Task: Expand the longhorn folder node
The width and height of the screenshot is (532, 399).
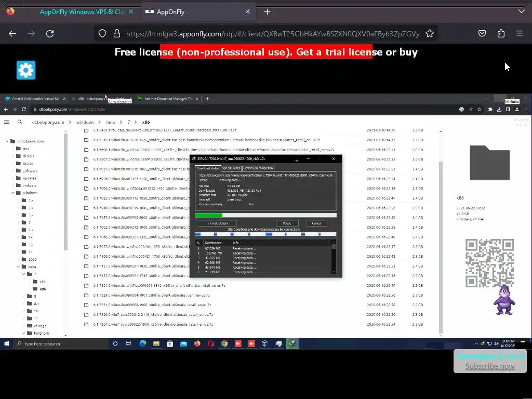Action: [x=24, y=333]
